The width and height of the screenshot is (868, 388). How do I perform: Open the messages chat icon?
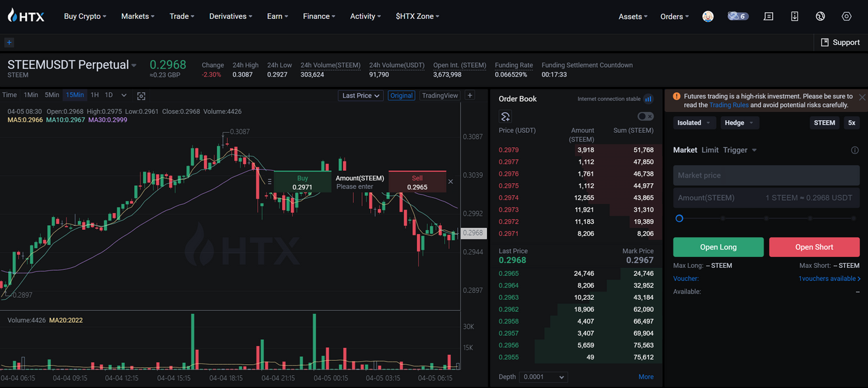(768, 16)
